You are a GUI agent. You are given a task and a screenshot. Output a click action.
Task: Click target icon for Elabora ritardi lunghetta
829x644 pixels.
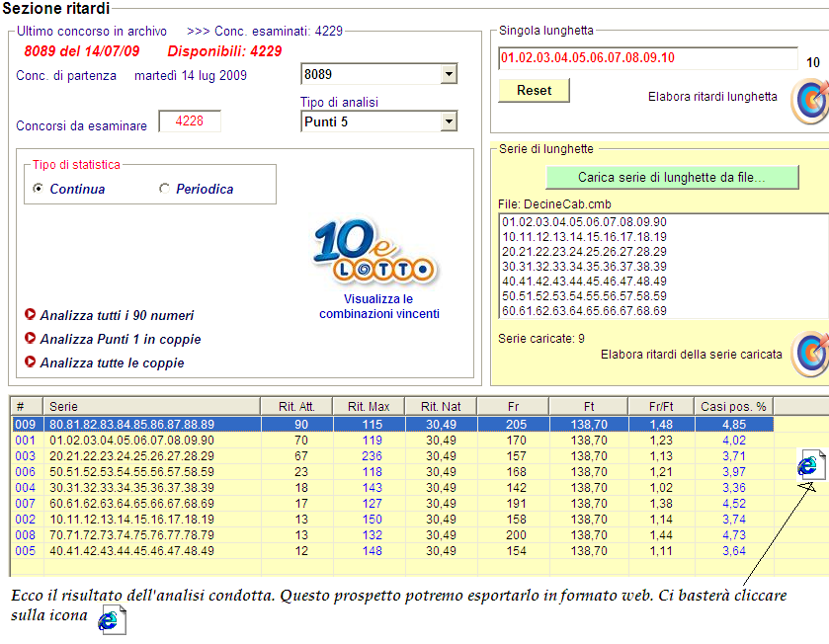pyautogui.click(x=809, y=102)
